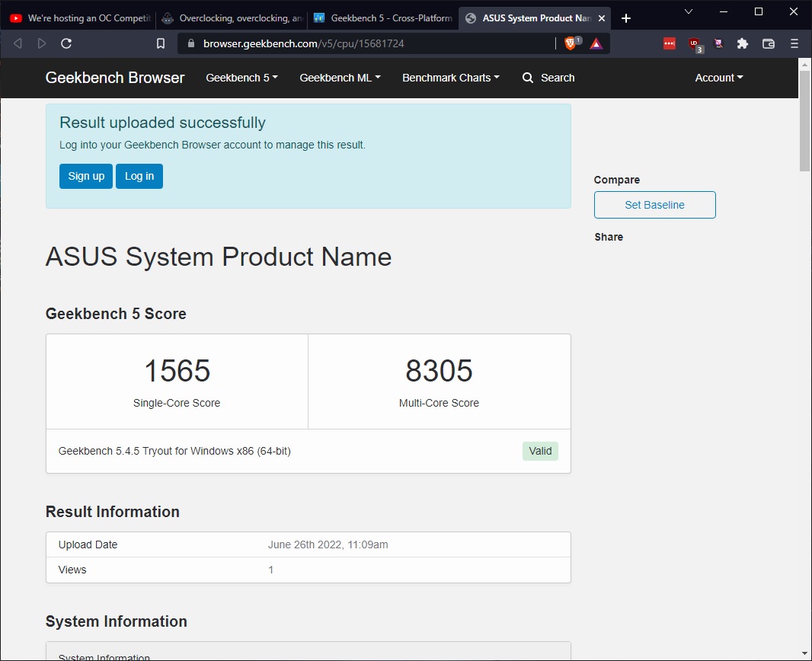The width and height of the screenshot is (812, 661).
Task: Open the purple extension icon beside uBlock
Action: tap(718, 43)
